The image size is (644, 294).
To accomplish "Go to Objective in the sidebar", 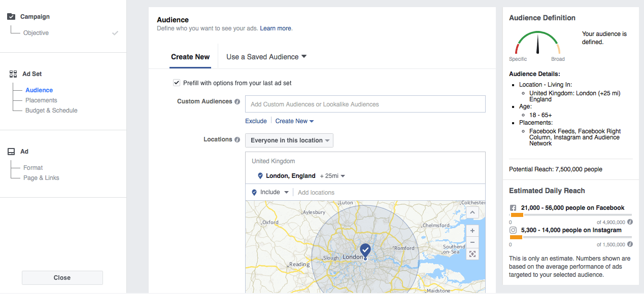I will coord(36,33).
